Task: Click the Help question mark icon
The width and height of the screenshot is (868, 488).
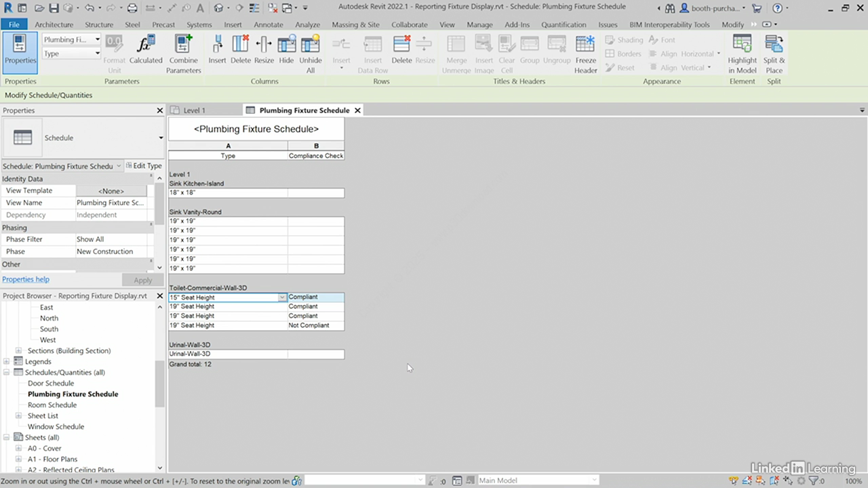Action: click(x=777, y=8)
